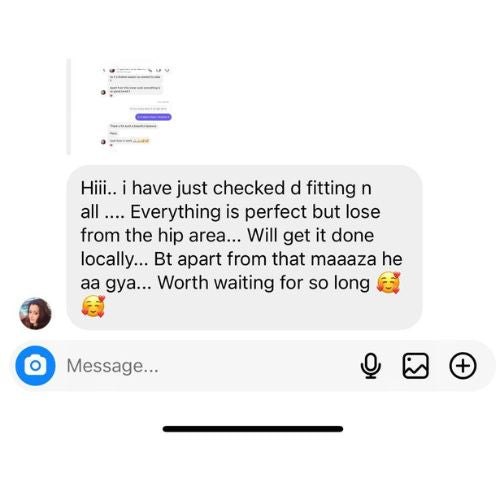500x500 pixels.
Task: Click the phrase 'maaaza he aa gya'
Action: pos(242,271)
